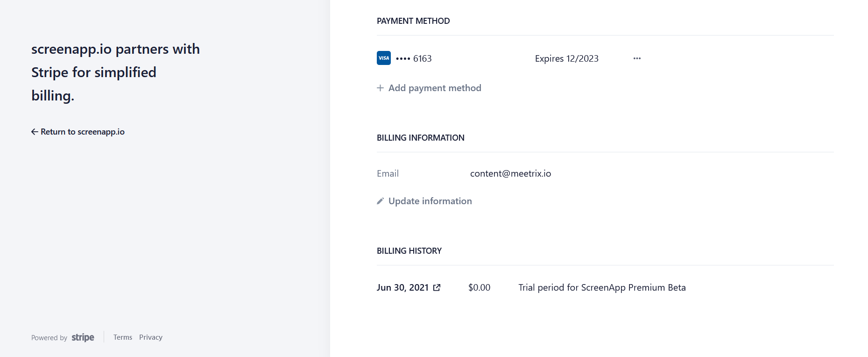Click the Visa card logo
Image resolution: width=868 pixels, height=357 pixels.
point(384,58)
